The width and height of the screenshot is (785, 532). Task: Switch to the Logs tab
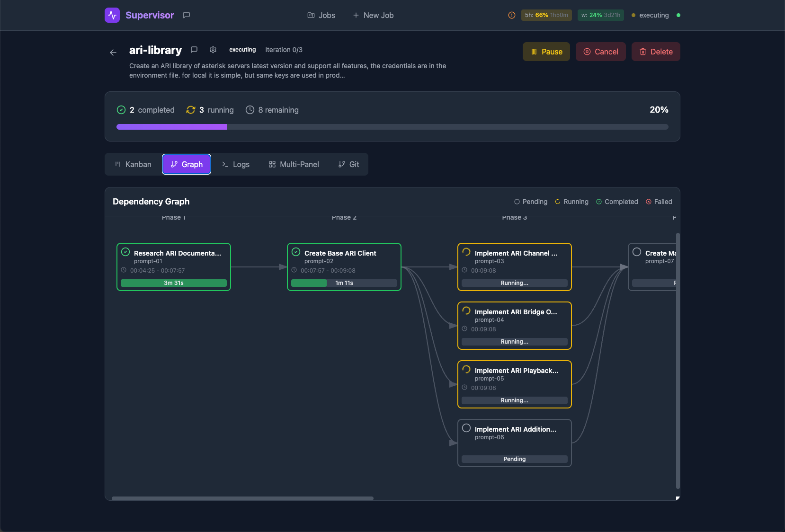236,164
